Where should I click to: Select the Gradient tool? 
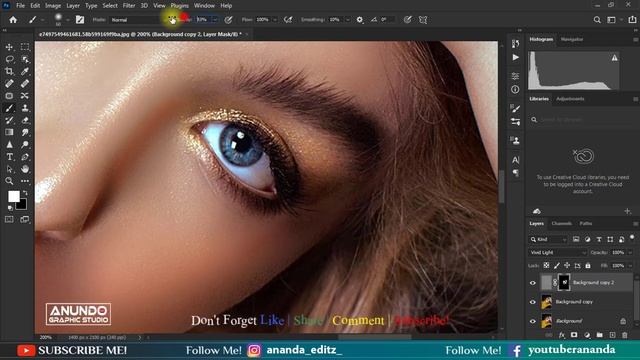coord(9,132)
